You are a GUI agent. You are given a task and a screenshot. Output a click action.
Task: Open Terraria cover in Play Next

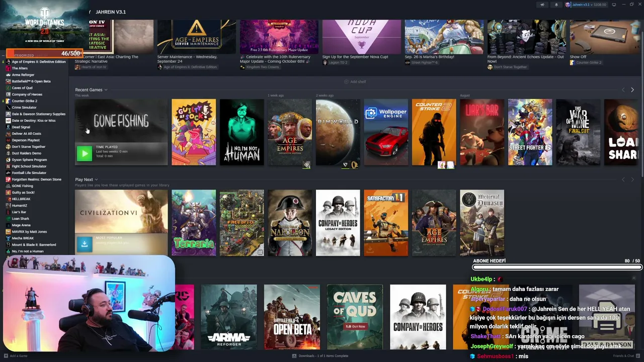click(194, 223)
